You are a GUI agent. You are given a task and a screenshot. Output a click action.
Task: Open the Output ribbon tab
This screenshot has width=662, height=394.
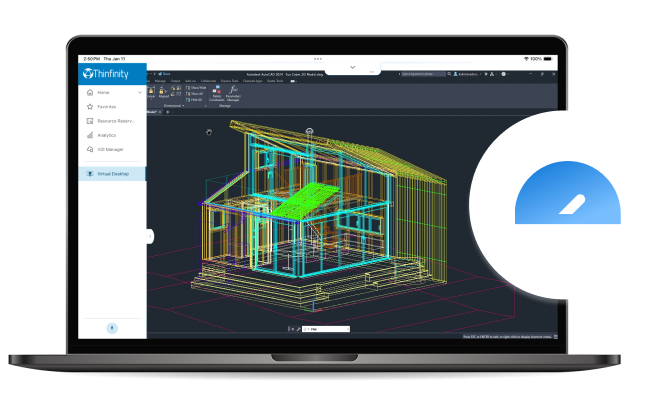click(175, 81)
